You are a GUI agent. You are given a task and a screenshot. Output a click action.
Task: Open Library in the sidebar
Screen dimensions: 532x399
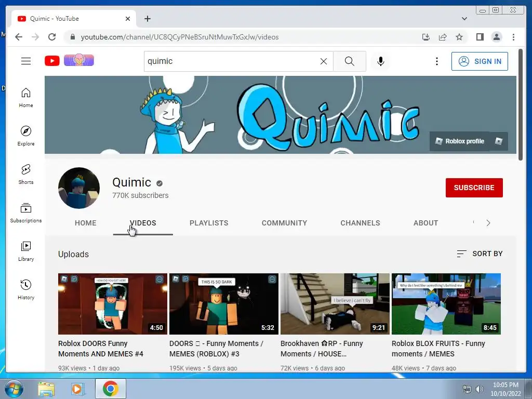[26, 251]
